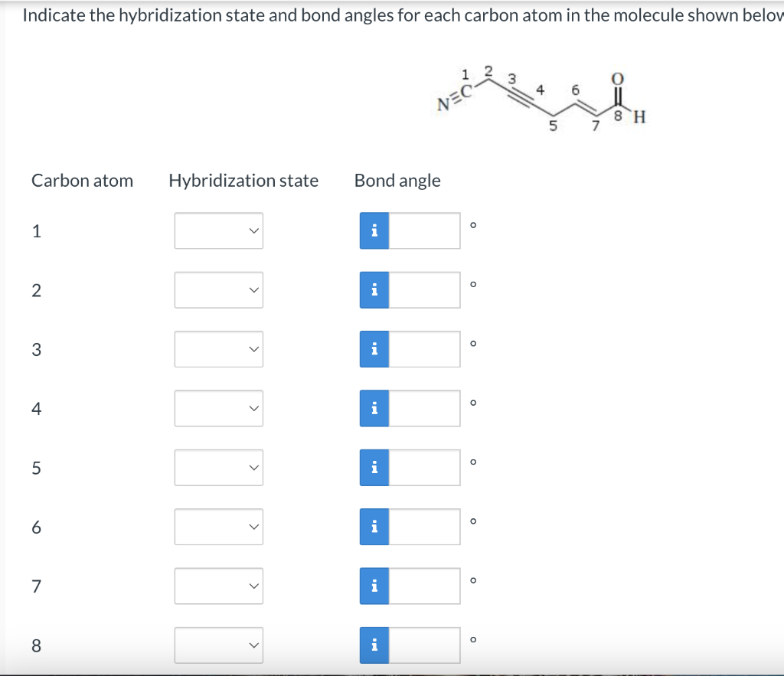Open the hybridization dropdown for carbon 5
Screen dimensions: 784x676
click(x=218, y=467)
